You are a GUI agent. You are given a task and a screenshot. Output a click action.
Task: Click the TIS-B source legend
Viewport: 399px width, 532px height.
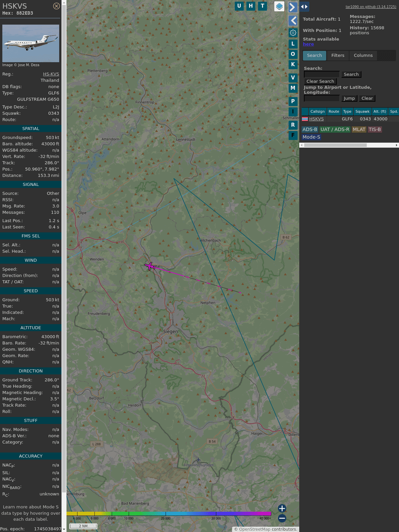pos(375,130)
